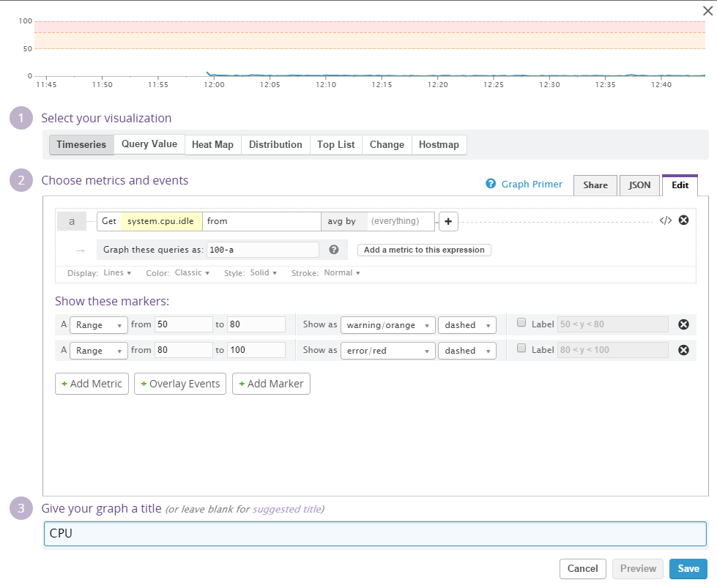The image size is (717, 588).
Task: Open the warning/orange Show as dropdown
Action: click(x=387, y=325)
